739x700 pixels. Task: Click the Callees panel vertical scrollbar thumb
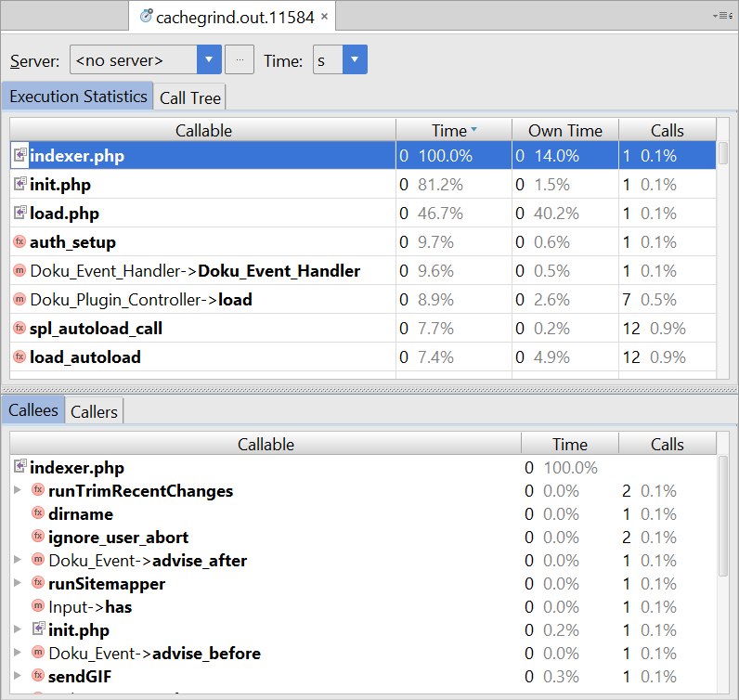coord(723,515)
